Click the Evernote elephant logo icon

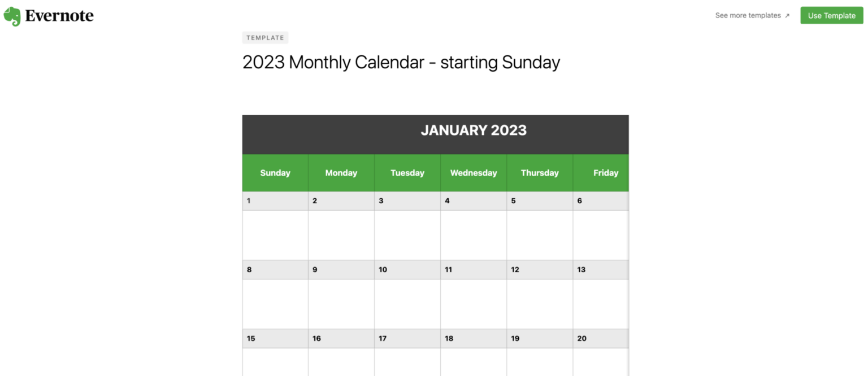point(12,15)
